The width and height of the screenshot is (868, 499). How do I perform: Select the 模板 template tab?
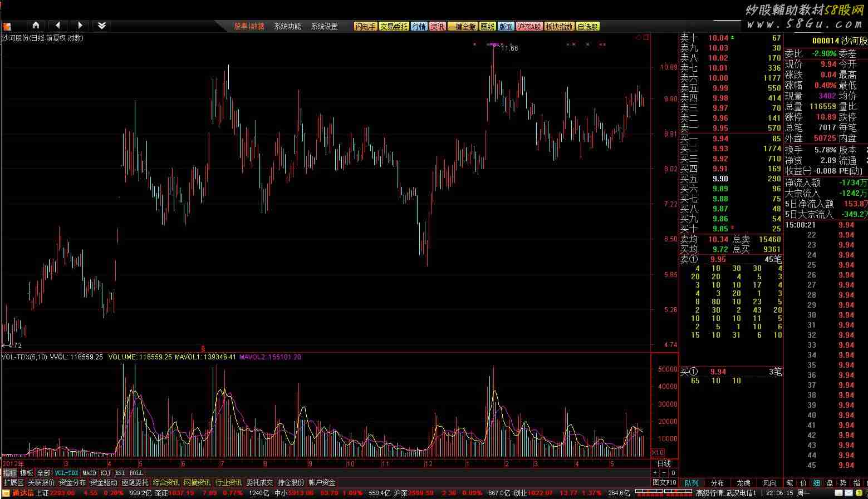pyautogui.click(x=26, y=473)
